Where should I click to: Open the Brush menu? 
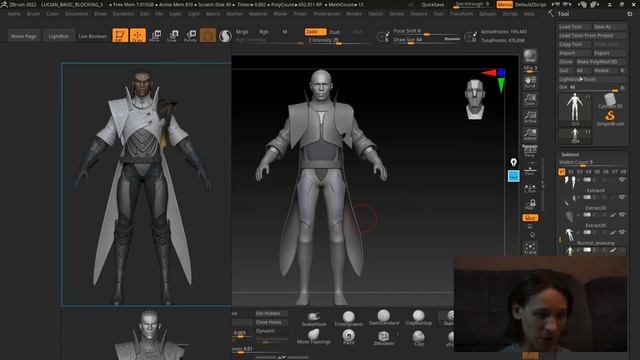[33, 14]
